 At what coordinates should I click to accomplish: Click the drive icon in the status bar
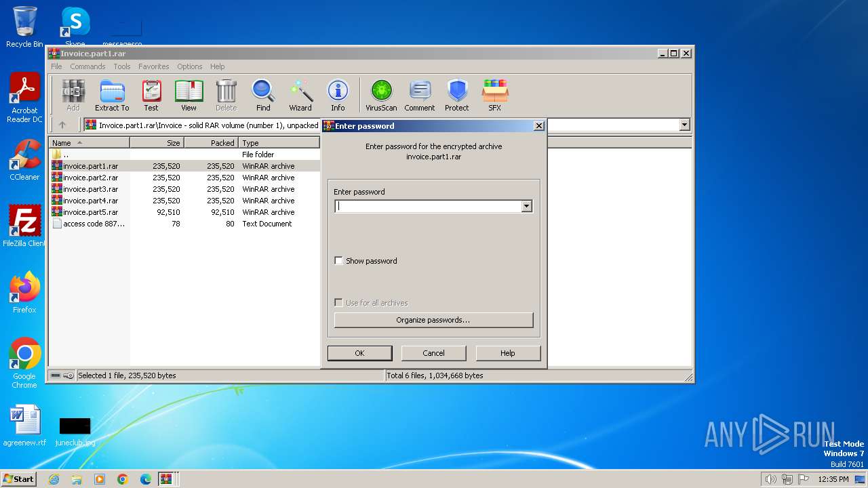tap(56, 375)
